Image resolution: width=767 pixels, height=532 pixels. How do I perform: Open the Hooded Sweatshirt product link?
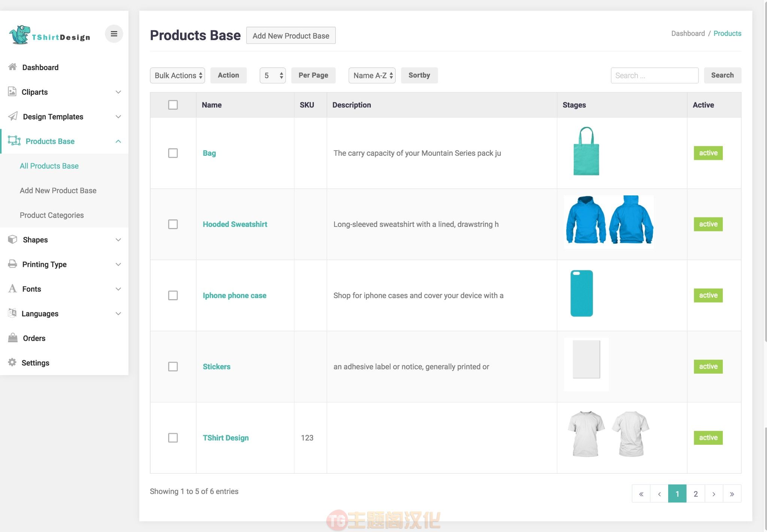pyautogui.click(x=235, y=224)
